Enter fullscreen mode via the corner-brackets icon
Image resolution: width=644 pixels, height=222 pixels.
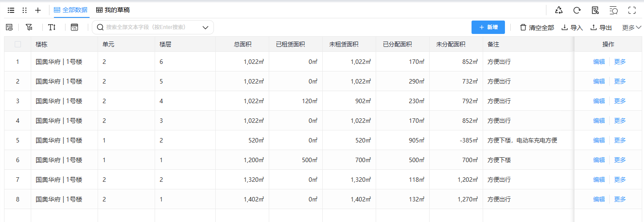pos(632,10)
